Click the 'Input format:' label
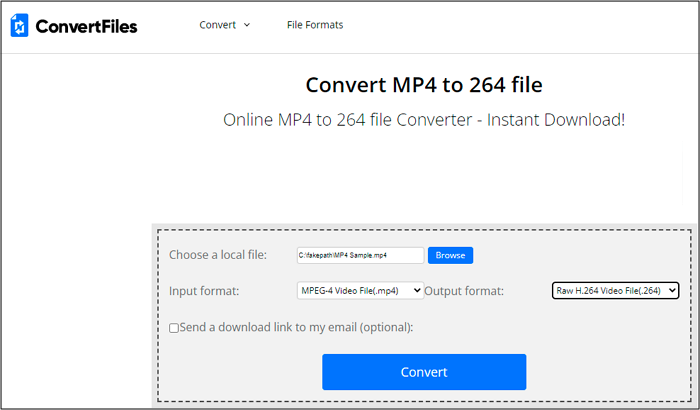Viewport: 700px width, 410px height. (204, 291)
